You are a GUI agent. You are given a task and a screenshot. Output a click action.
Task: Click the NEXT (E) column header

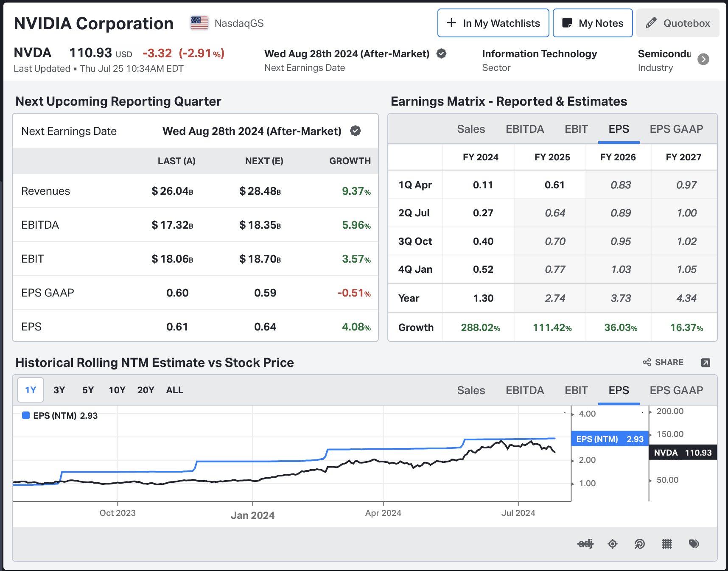coord(264,161)
